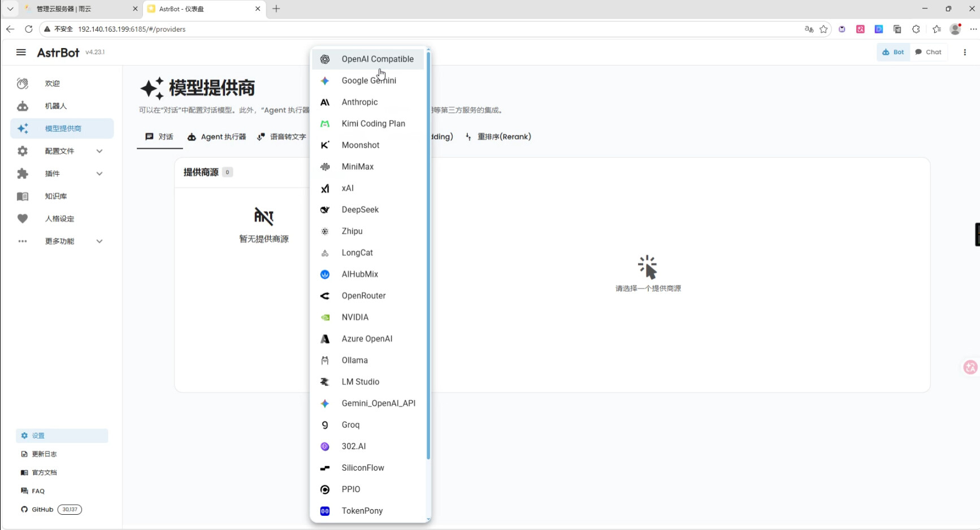Click the browser address bar URL
980x530 pixels.
pyautogui.click(x=132, y=29)
